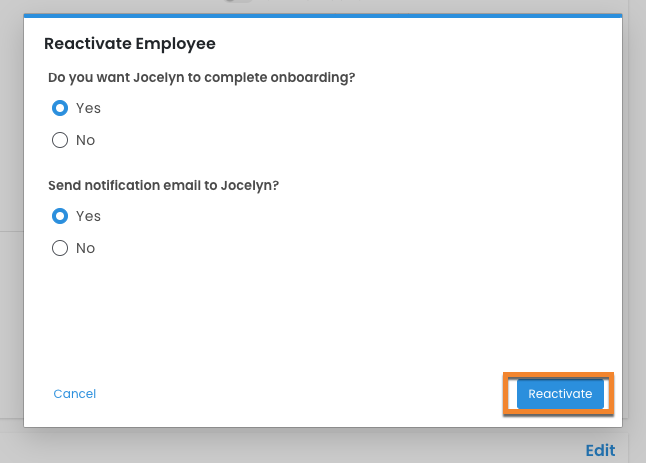Cancel the Reactivate Employee dialog
Viewport: 646px width, 463px height.
tap(75, 394)
